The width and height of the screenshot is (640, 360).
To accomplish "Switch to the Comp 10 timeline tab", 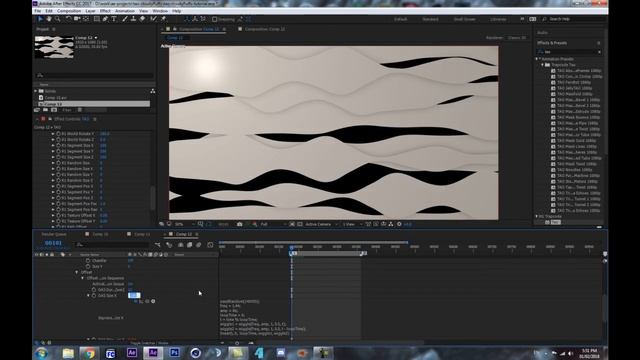I will pyautogui.click(x=100, y=234).
